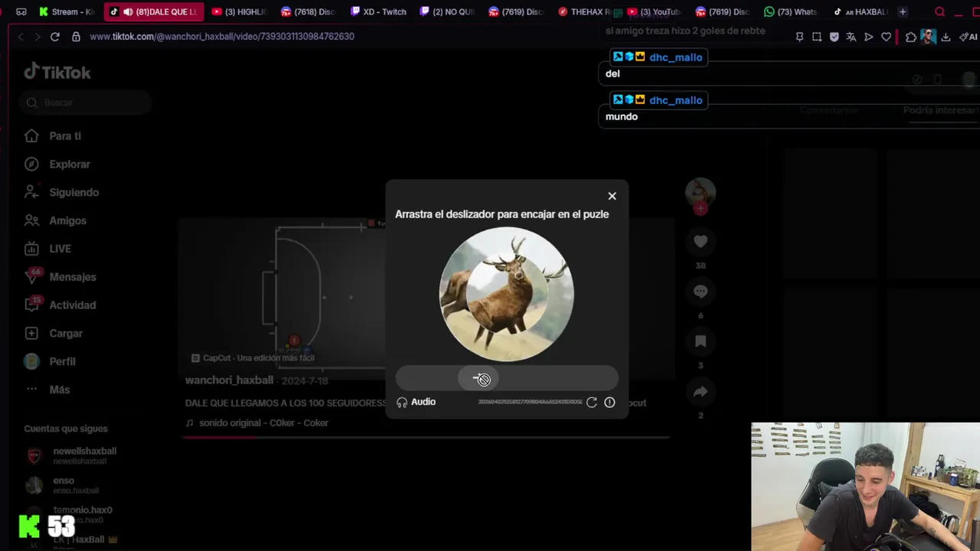Switch to the XD - Twitch tab
The height and width of the screenshot is (551, 980).
(378, 11)
